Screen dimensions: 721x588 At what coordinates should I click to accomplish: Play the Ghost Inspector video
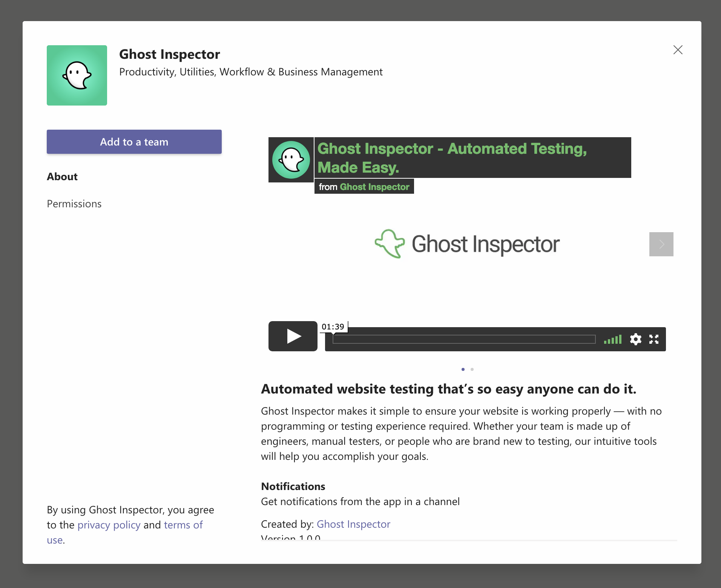pos(293,336)
